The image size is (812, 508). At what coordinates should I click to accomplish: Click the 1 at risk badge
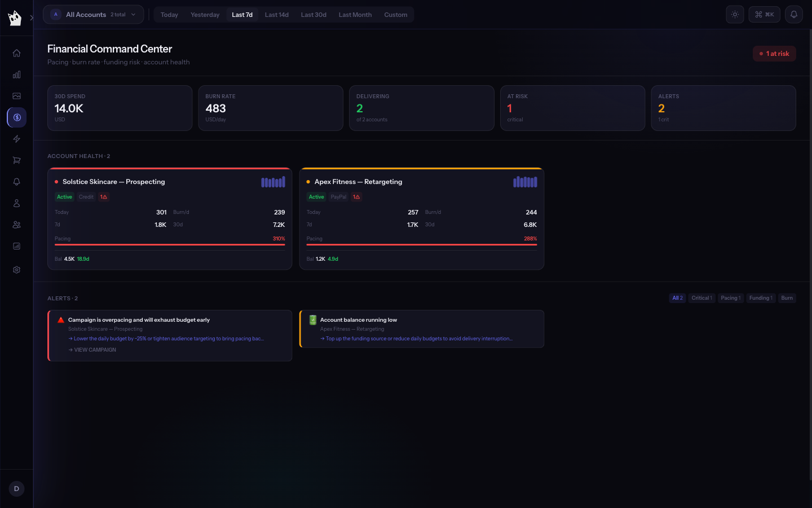(774, 54)
